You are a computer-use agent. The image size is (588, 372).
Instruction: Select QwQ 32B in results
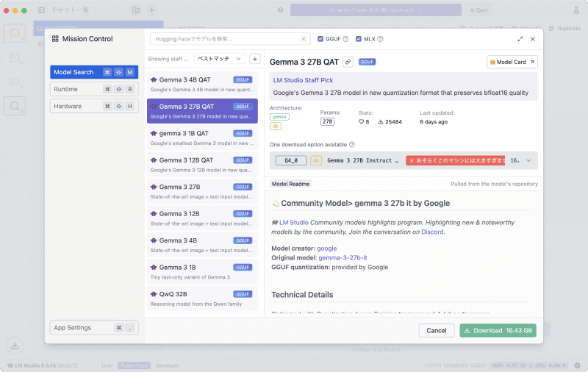(x=202, y=298)
